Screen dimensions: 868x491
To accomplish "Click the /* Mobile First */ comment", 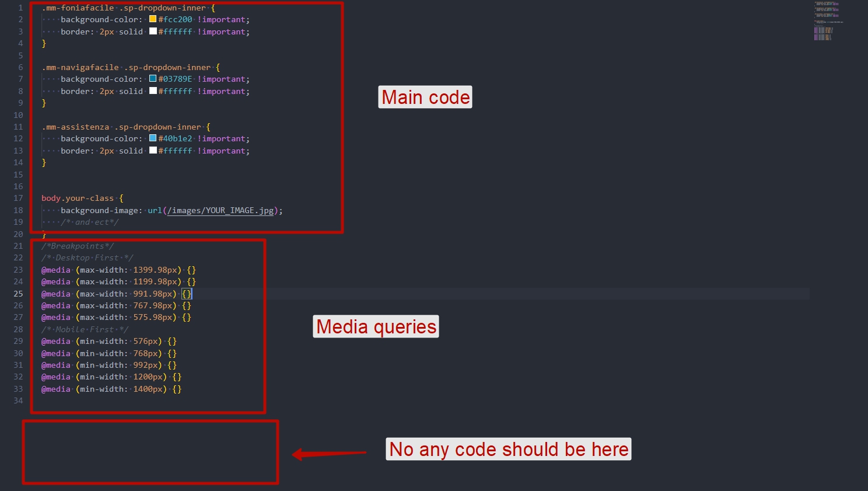I will coord(85,330).
